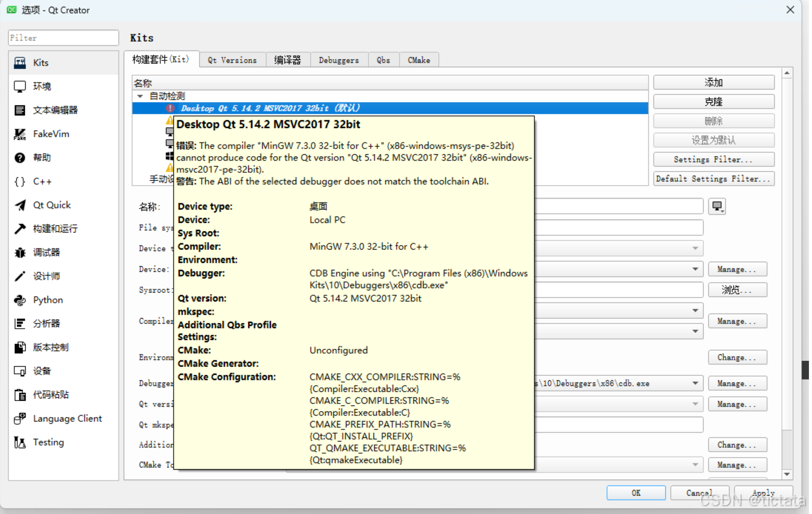Select the Kits category icon
The height and width of the screenshot is (514, 812).
[20, 63]
